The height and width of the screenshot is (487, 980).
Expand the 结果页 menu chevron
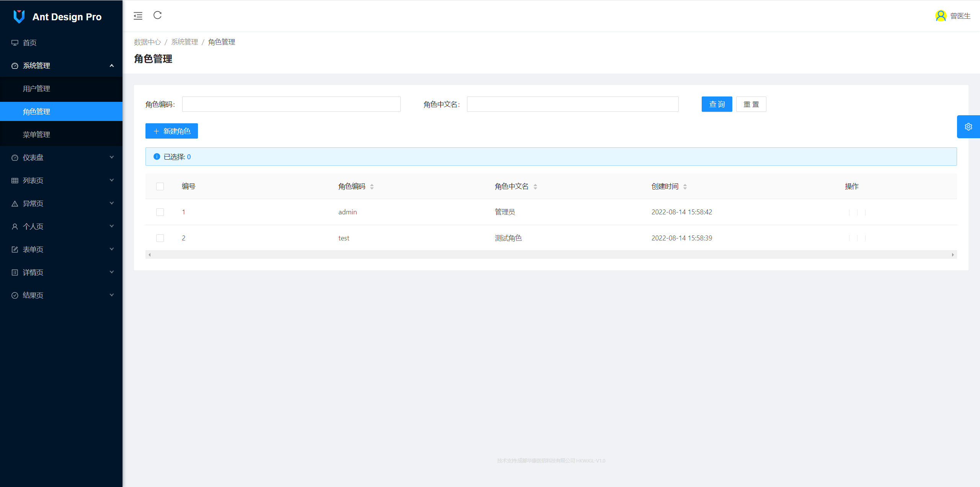[x=112, y=295]
